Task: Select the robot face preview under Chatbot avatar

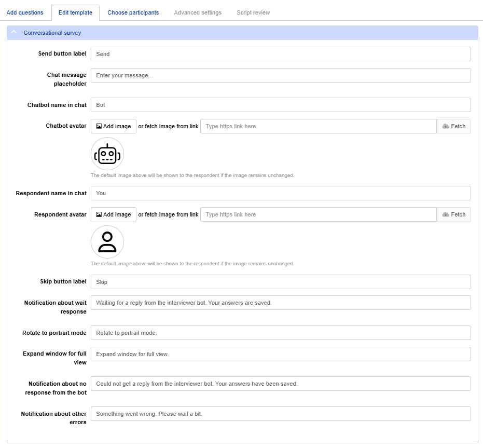Action: tap(107, 153)
